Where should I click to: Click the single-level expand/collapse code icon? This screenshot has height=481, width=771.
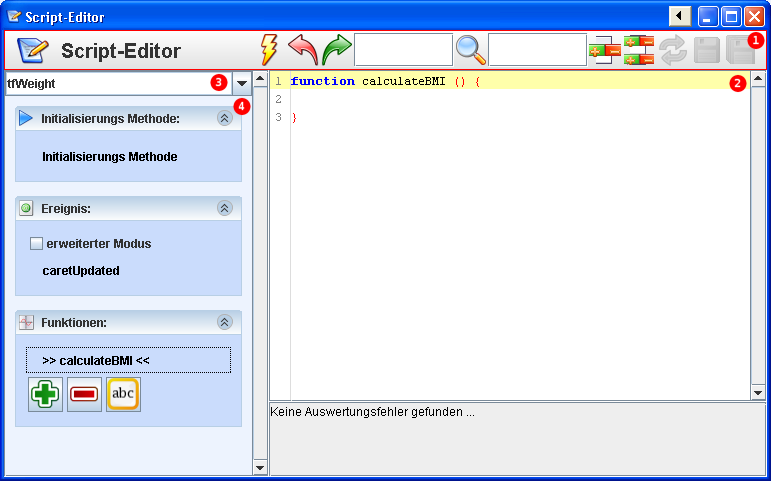605,50
